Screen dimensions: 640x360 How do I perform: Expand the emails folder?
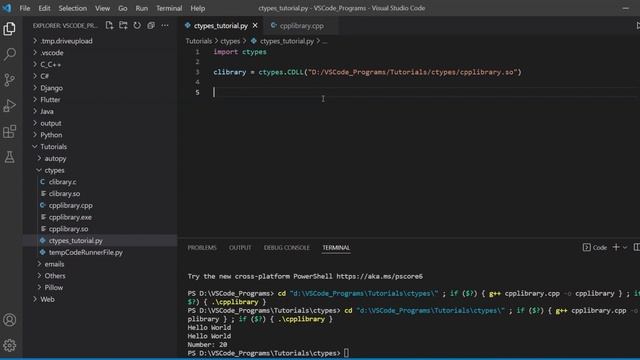tap(54, 264)
